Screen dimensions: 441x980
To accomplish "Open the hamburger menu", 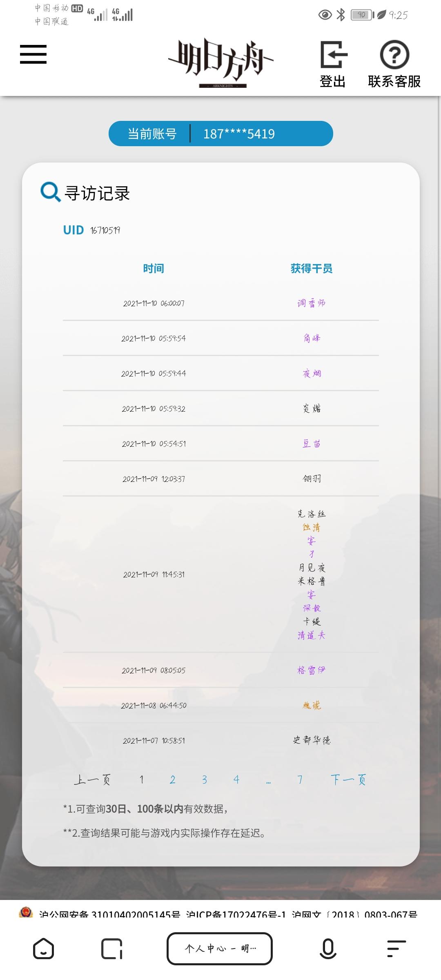I will (x=33, y=54).
